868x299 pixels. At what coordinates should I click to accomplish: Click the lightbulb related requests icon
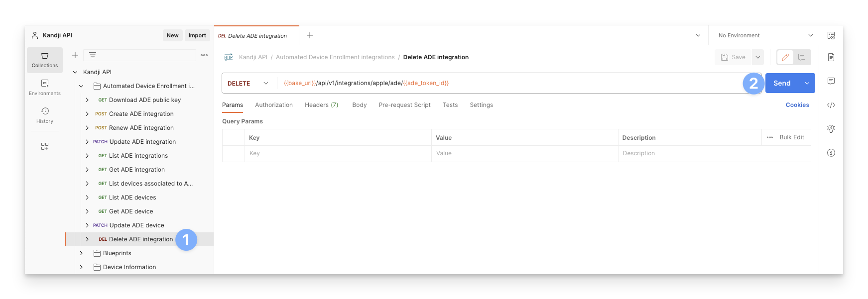click(x=831, y=129)
